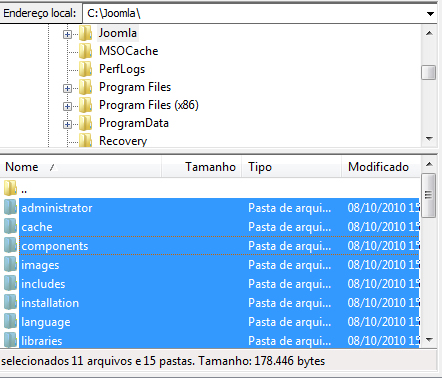Select the cache folder row
The width and height of the screenshot is (442, 378).
click(210, 227)
